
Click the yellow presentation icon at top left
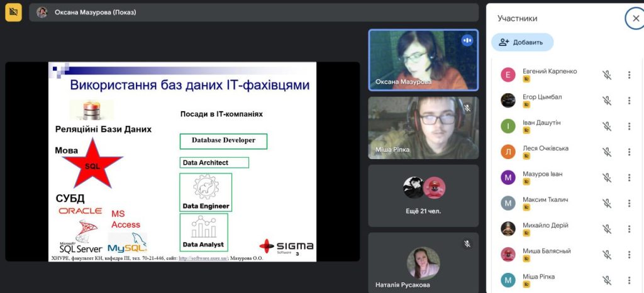coord(13,12)
